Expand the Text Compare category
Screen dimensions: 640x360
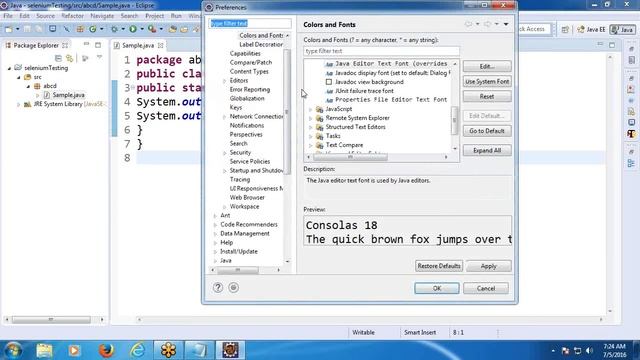(x=311, y=145)
